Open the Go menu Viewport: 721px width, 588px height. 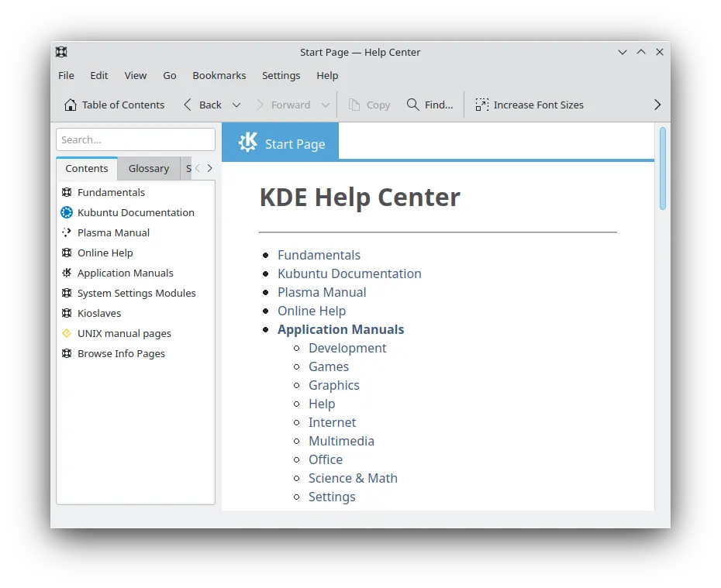pyautogui.click(x=170, y=75)
